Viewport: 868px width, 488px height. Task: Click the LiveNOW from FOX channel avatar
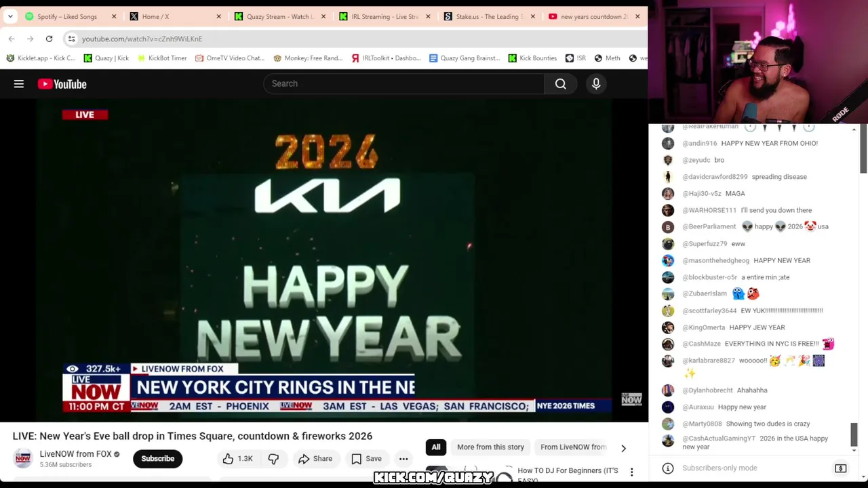23,458
